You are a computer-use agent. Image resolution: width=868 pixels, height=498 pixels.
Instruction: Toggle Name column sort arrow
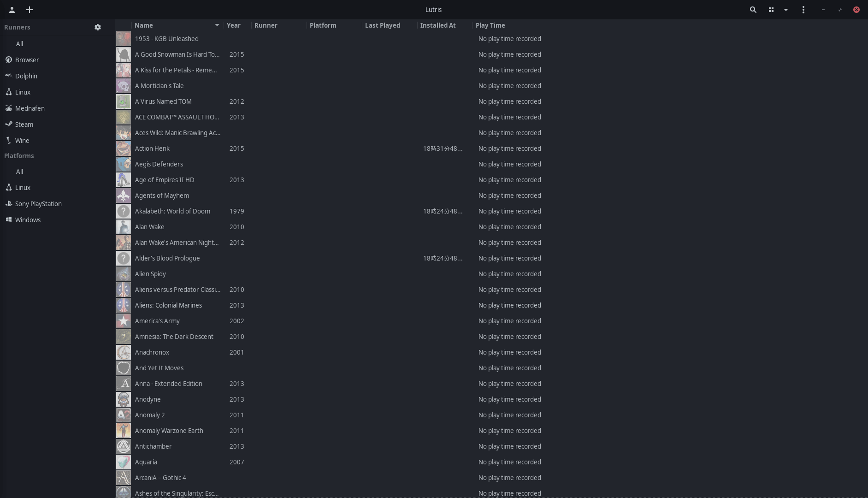(217, 25)
